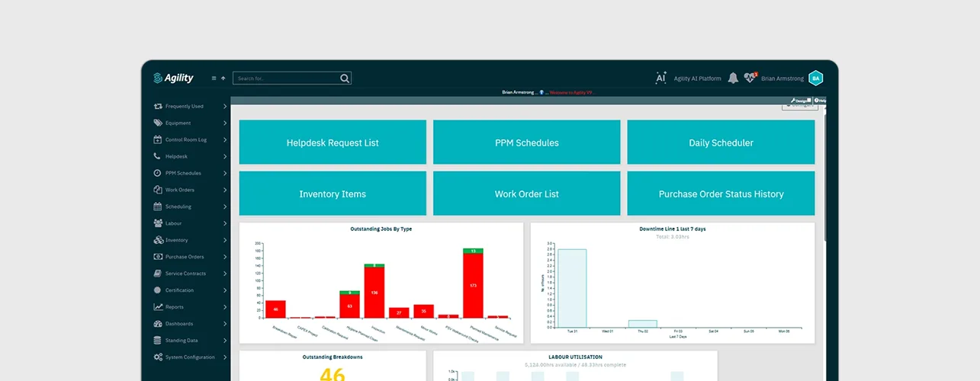Click the LABOUR UTILISATION chart title
The width and height of the screenshot is (980, 381).
(x=575, y=357)
